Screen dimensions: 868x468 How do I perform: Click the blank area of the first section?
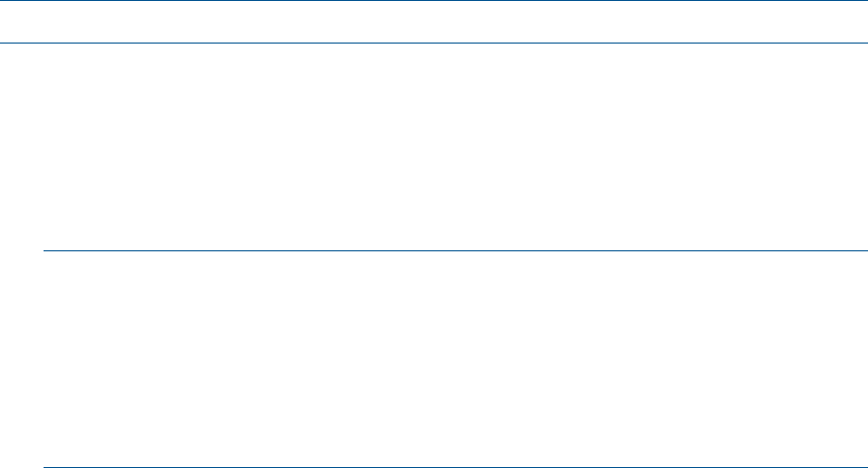point(434,146)
